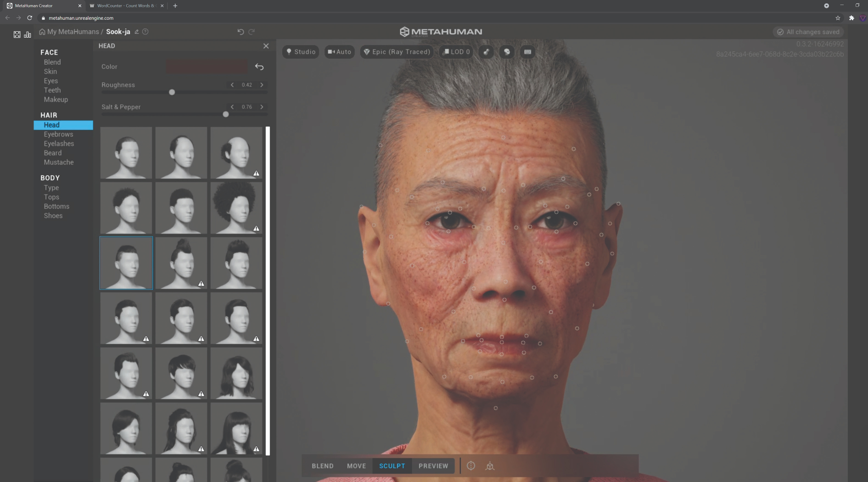The height and width of the screenshot is (482, 868).
Task: Redo the last undone change
Action: [252, 32]
